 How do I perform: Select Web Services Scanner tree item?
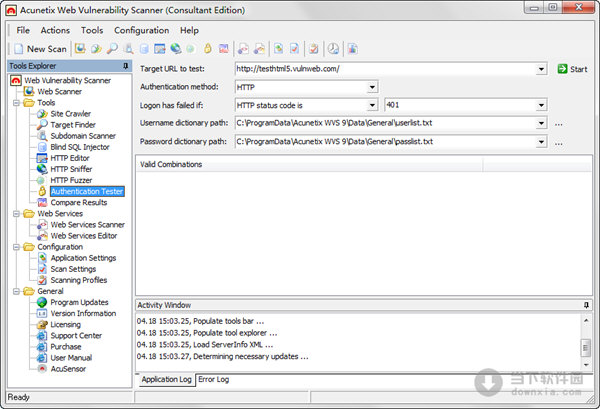[x=88, y=225]
